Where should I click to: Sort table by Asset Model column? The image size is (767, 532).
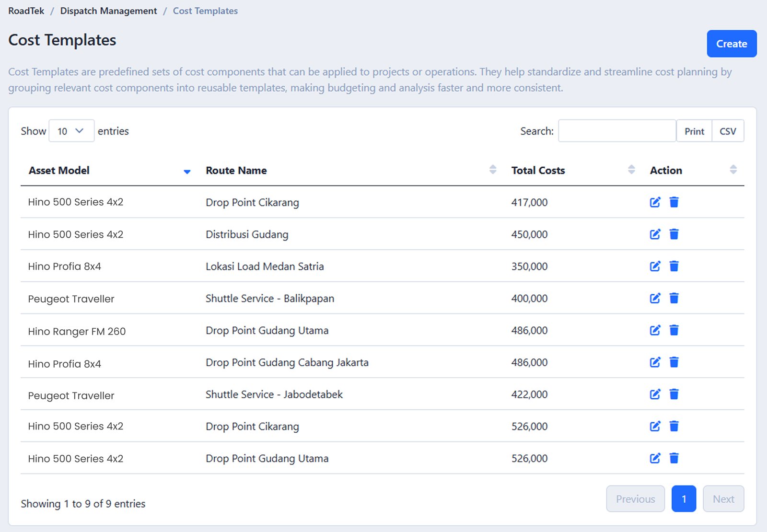point(59,171)
